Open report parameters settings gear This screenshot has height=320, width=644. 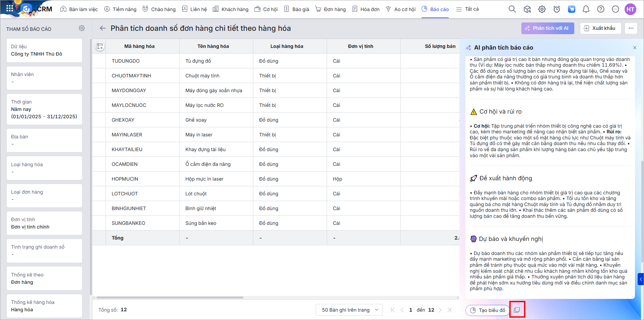click(x=82, y=28)
